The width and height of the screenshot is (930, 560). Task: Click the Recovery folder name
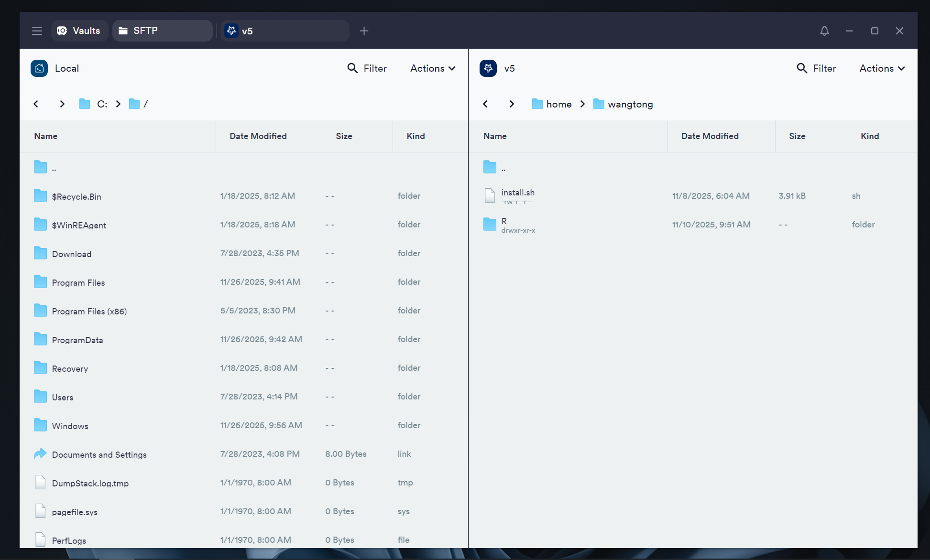(x=70, y=369)
